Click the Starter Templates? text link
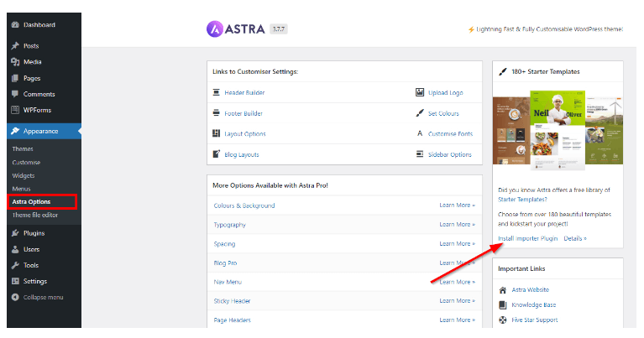644x338 pixels. [522, 200]
